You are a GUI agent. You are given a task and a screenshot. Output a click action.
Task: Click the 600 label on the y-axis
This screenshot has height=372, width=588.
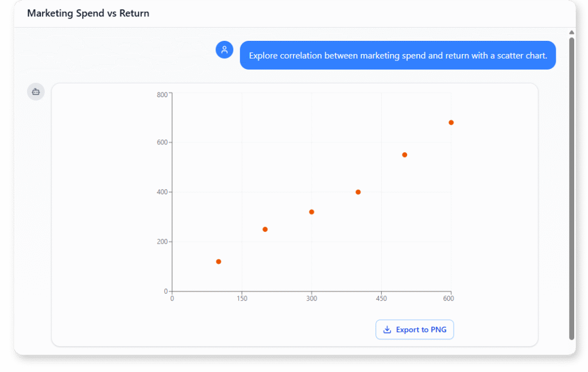coord(162,142)
